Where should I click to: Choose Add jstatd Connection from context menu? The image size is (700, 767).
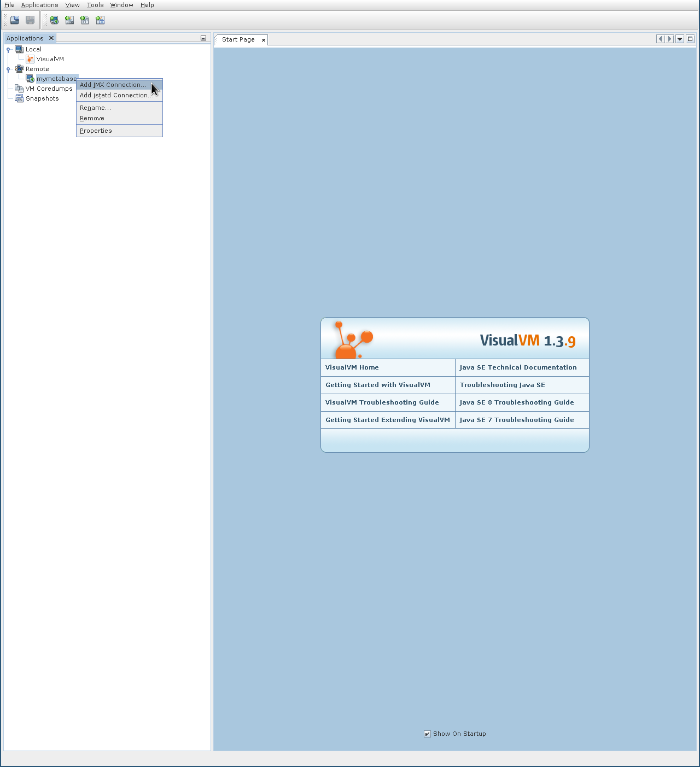point(116,95)
